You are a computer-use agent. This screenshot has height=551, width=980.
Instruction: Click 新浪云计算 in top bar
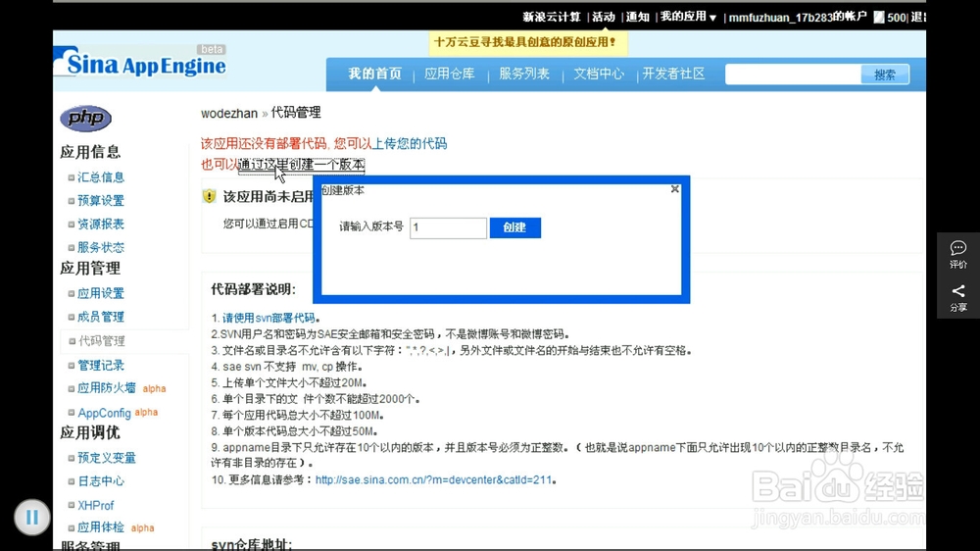pyautogui.click(x=551, y=17)
